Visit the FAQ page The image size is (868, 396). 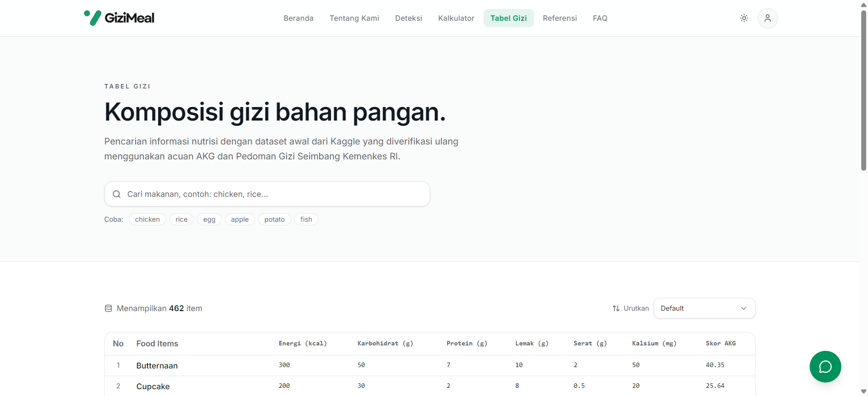coord(600,18)
